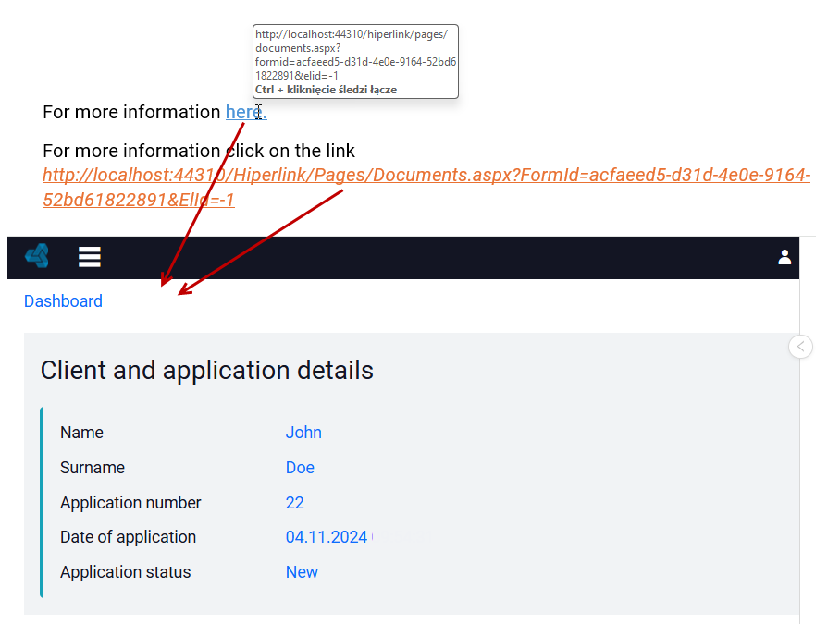
Task: Click the "Name" field label
Action: [81, 433]
